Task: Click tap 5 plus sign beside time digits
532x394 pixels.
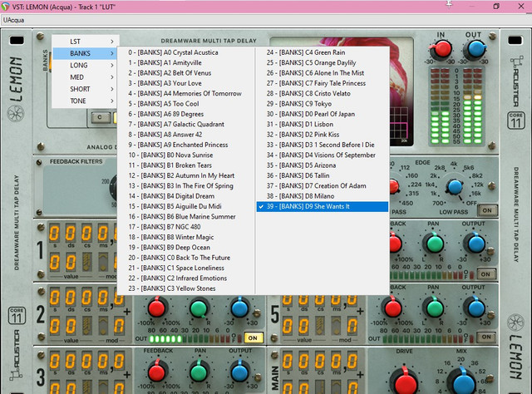Action: tap(360, 311)
